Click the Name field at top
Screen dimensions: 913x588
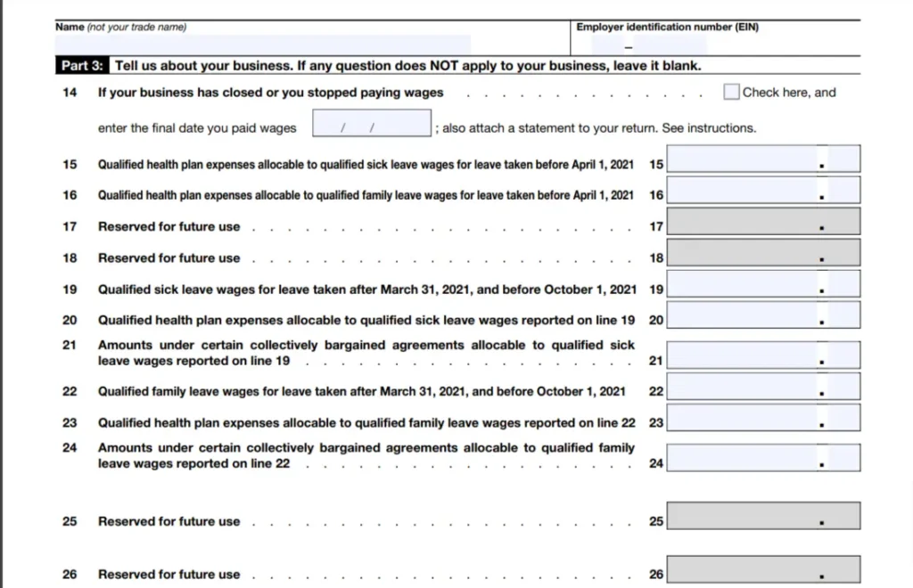tap(263, 45)
